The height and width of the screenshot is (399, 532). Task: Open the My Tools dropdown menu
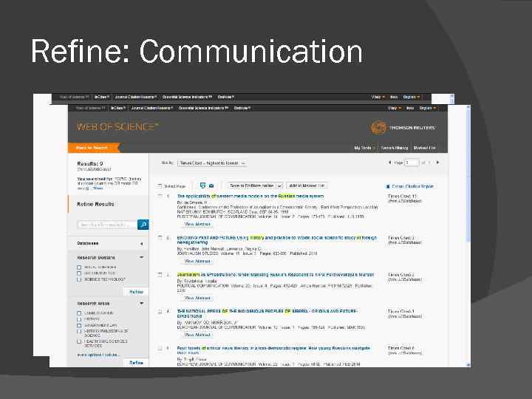coord(364,148)
